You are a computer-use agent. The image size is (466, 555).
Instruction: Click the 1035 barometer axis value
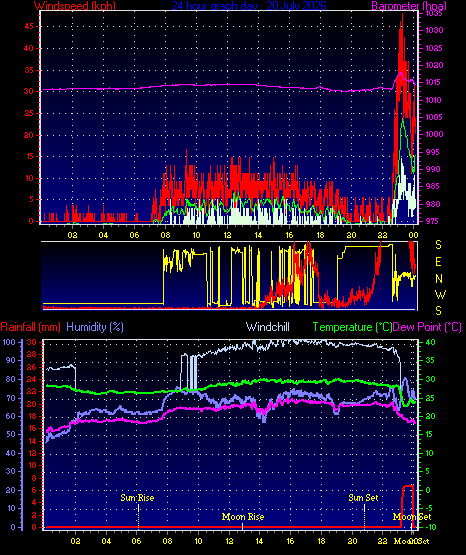coord(434,13)
